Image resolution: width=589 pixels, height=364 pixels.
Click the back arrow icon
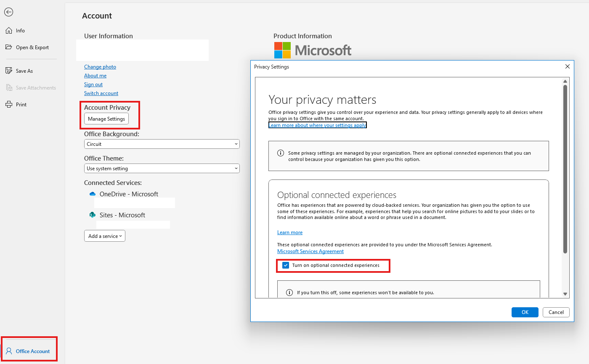click(8, 12)
